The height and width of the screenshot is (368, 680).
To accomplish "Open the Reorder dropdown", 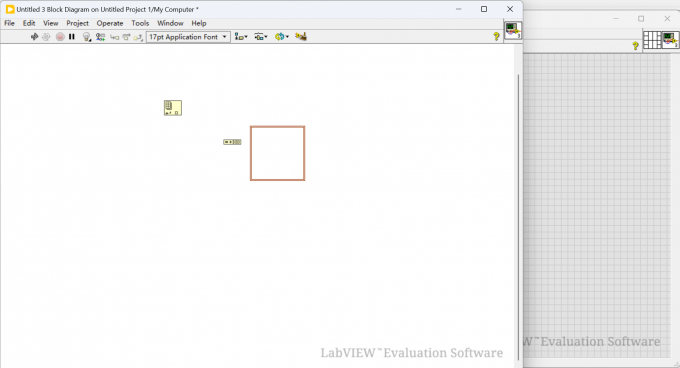I will (x=282, y=37).
